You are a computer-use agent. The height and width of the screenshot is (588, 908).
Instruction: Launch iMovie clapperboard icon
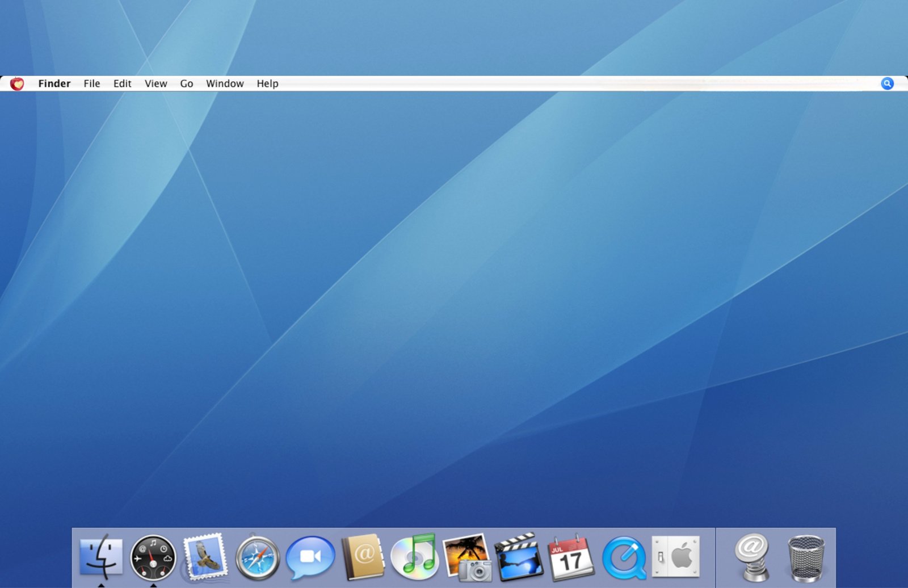(x=519, y=557)
